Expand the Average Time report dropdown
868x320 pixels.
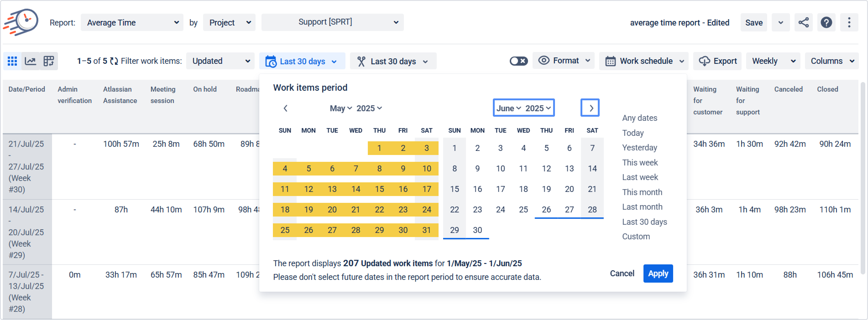(132, 23)
